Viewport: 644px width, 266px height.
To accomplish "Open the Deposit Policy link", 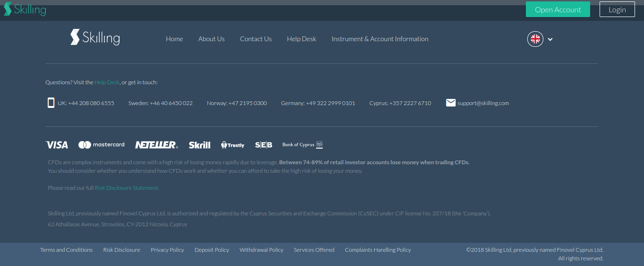I will pos(212,250).
